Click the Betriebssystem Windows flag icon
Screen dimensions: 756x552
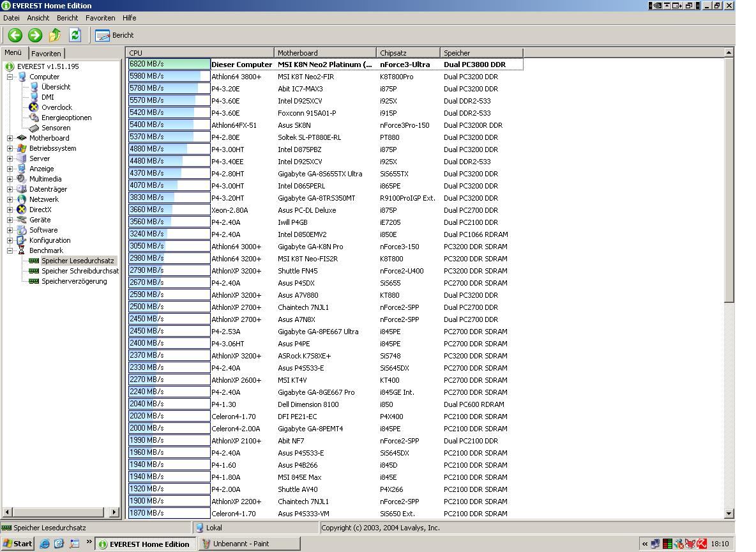point(22,148)
